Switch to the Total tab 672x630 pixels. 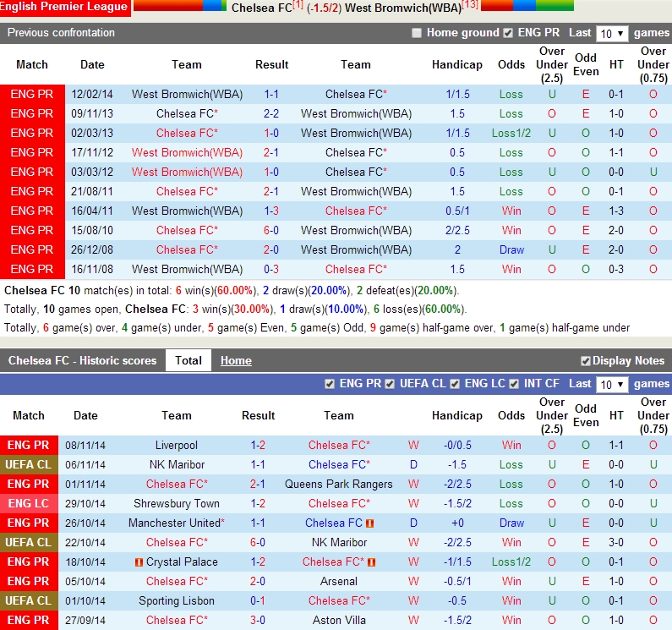[x=188, y=361]
